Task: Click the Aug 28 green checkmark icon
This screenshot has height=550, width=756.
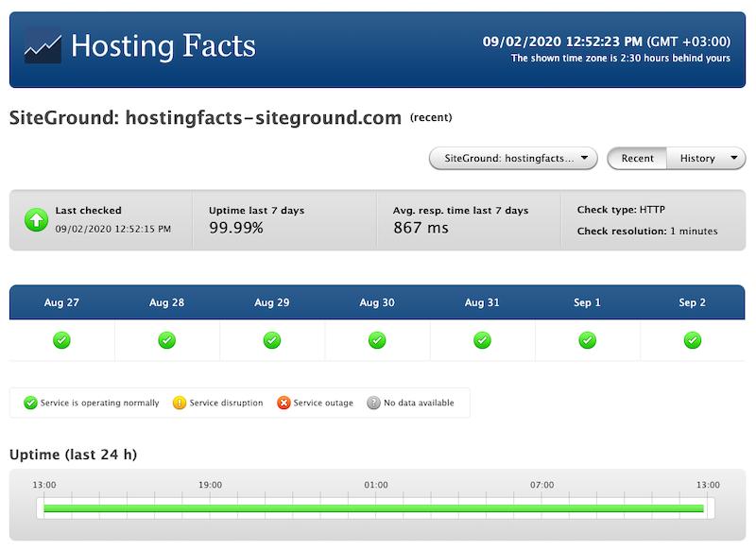Action: coord(167,340)
